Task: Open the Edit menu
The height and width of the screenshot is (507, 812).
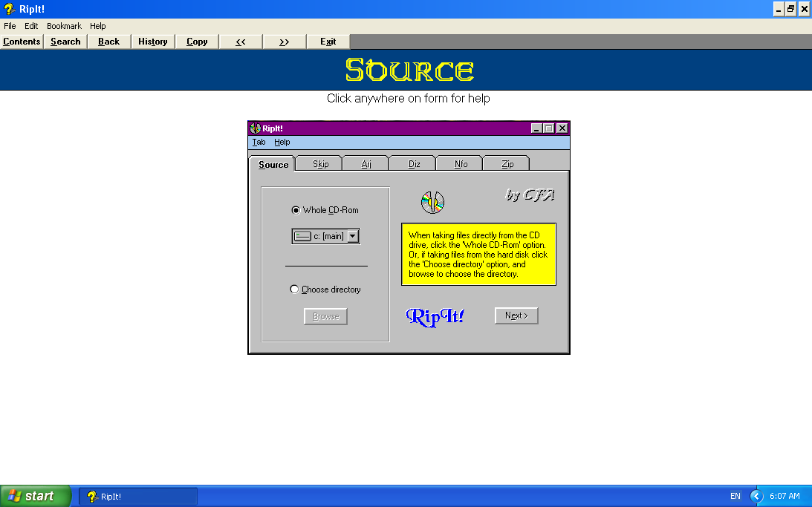Action: coord(31,26)
